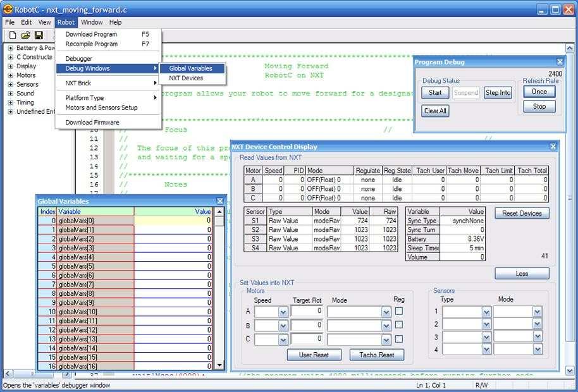This screenshot has width=578, height=392.
Task: Enable Reg checkbox for motor A
Action: (x=399, y=311)
